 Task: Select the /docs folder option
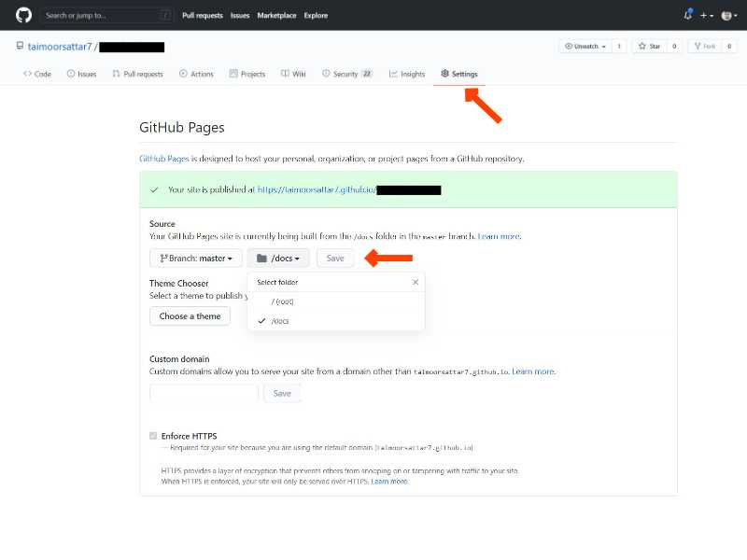pos(280,320)
